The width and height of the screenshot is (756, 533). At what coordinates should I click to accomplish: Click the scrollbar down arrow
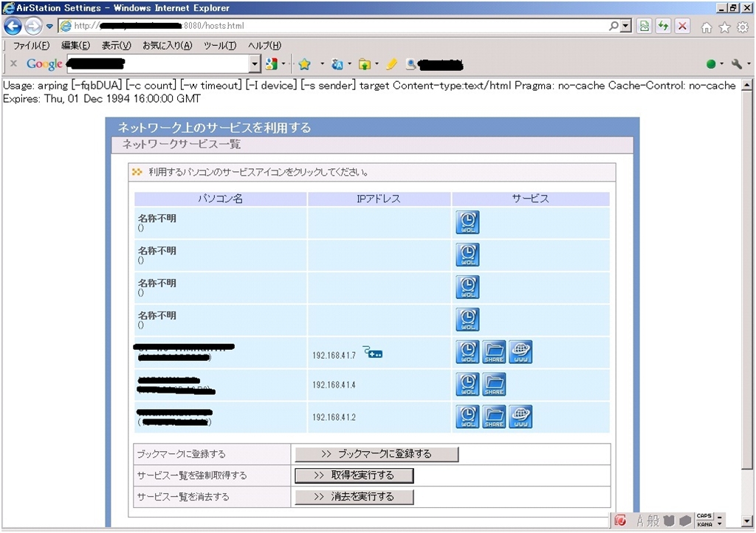click(747, 521)
